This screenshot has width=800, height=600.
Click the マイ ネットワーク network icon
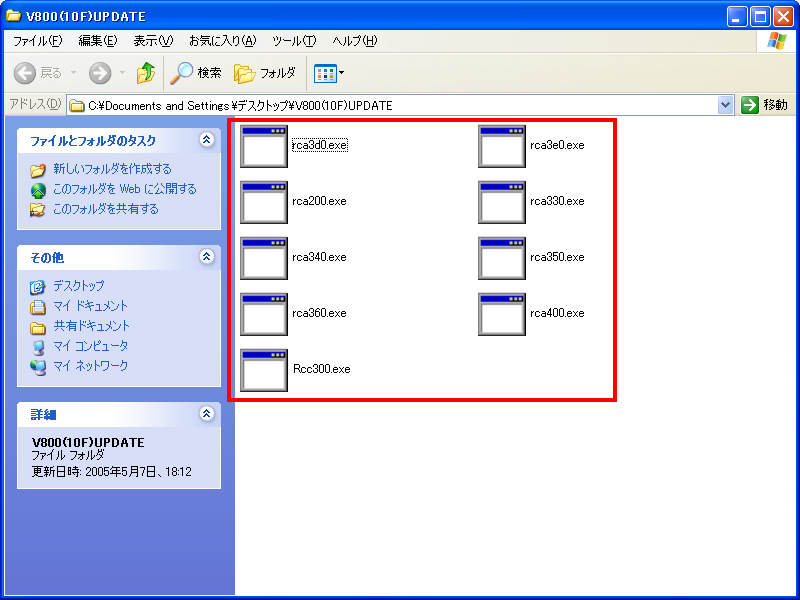click(x=38, y=367)
